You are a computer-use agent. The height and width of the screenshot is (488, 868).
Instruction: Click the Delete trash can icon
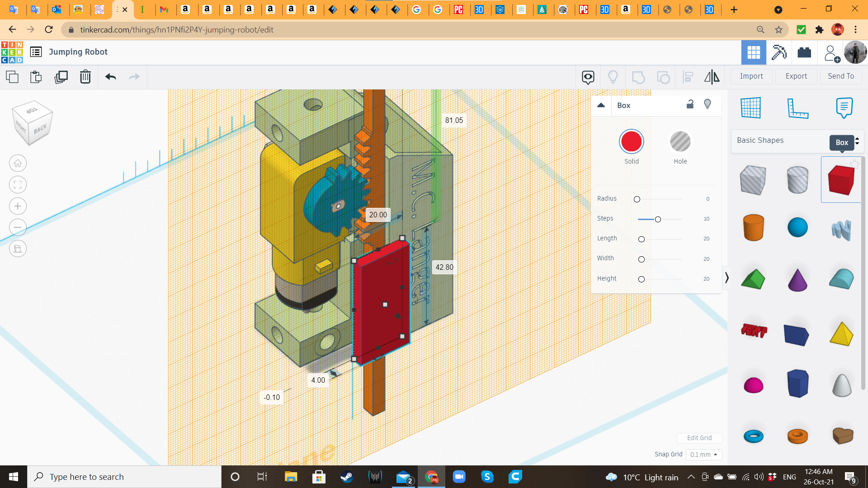click(x=85, y=77)
